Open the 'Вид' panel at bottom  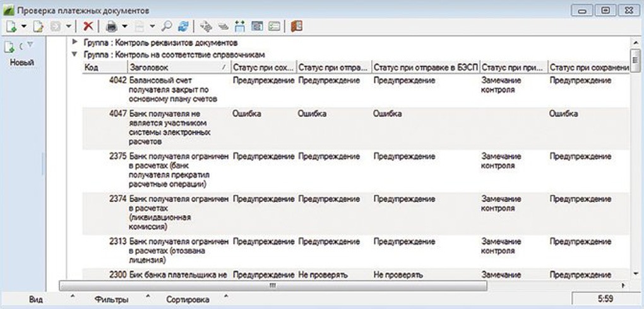pos(36,300)
